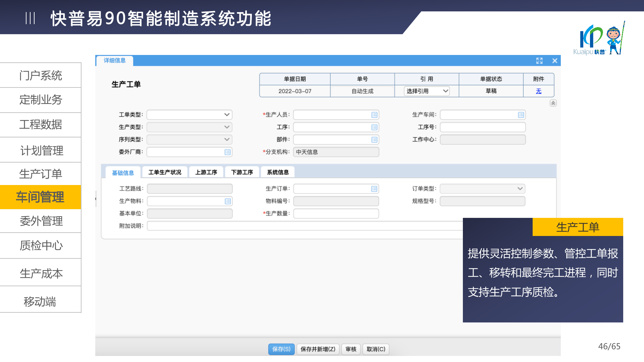Click the 审核 button

(x=351, y=349)
